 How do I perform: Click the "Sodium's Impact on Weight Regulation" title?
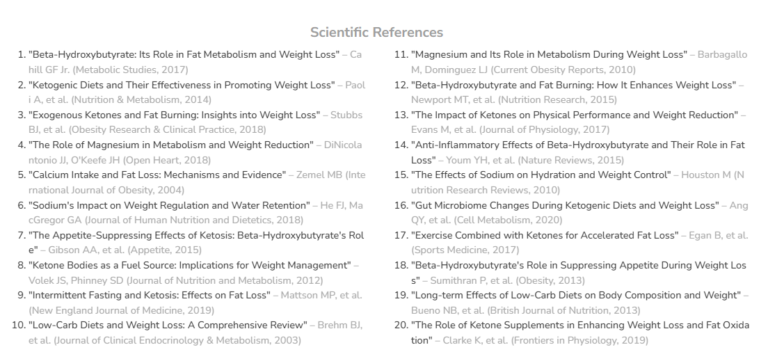(x=169, y=205)
